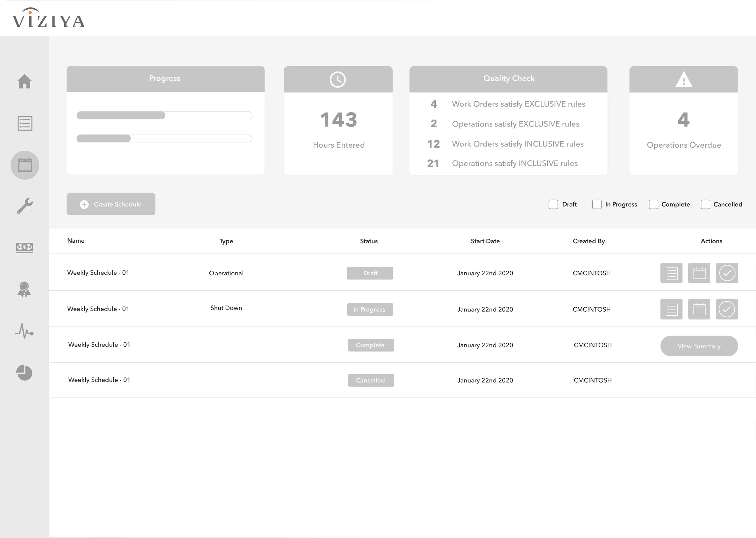Open the list view sidebar icon
Viewport: 756px width, 538px height.
click(x=25, y=123)
